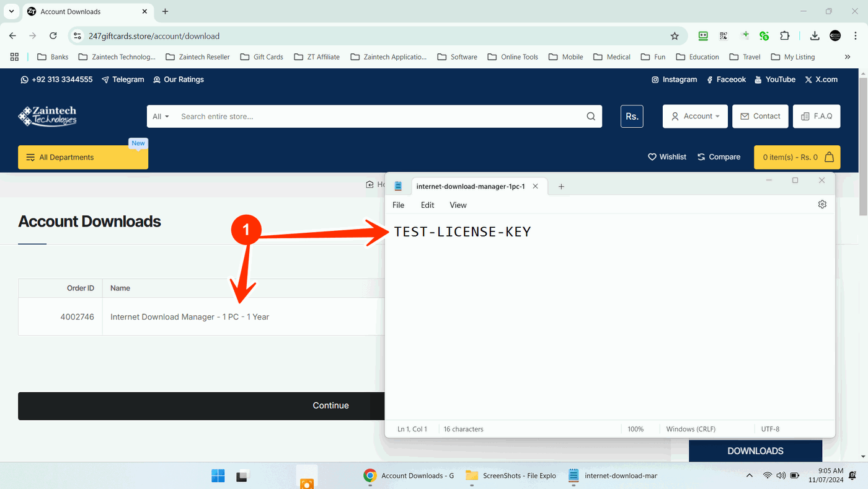Screen dimensions: 868x489
Task: Click the TEST-LICENSE-KEY text in Notepad
Action: (463, 231)
